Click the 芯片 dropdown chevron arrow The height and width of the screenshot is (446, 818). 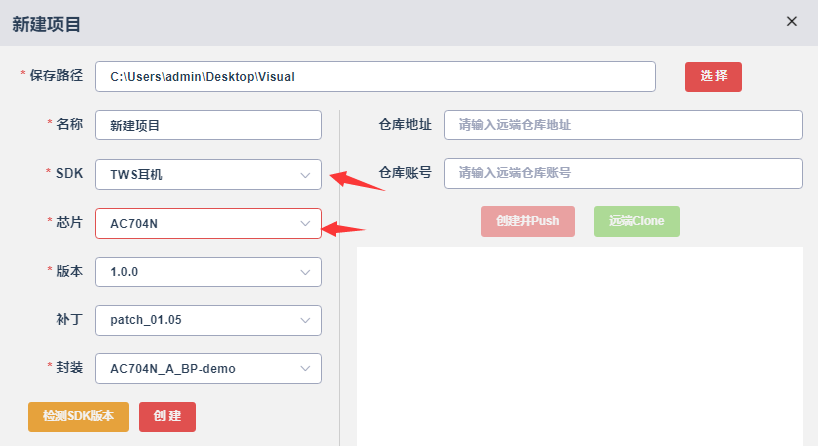(x=305, y=224)
